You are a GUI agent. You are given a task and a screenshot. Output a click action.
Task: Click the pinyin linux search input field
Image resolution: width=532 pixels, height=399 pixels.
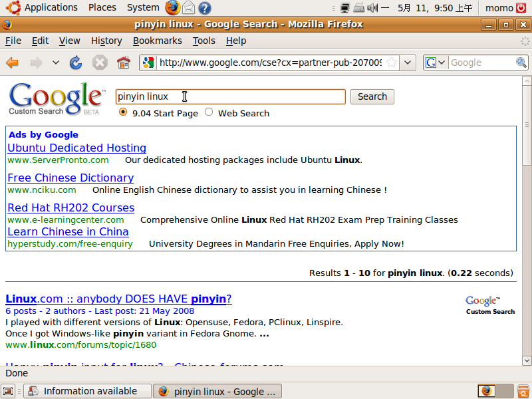tap(230, 96)
